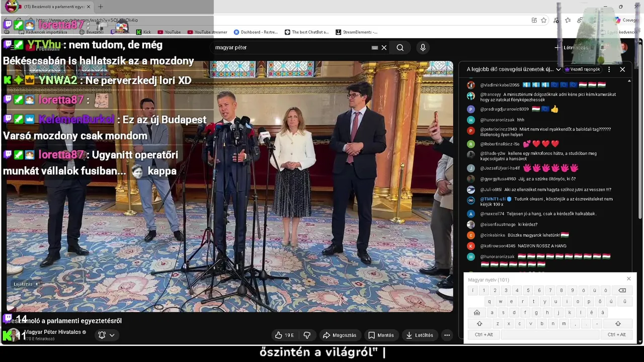
Task: Save the video with Mentés
Action: [381, 335]
